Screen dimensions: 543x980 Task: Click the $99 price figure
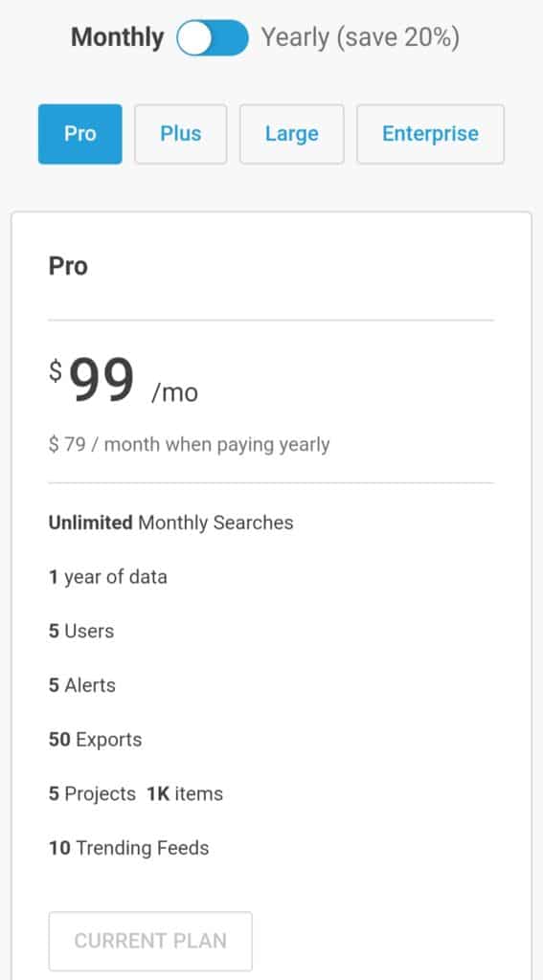point(93,380)
